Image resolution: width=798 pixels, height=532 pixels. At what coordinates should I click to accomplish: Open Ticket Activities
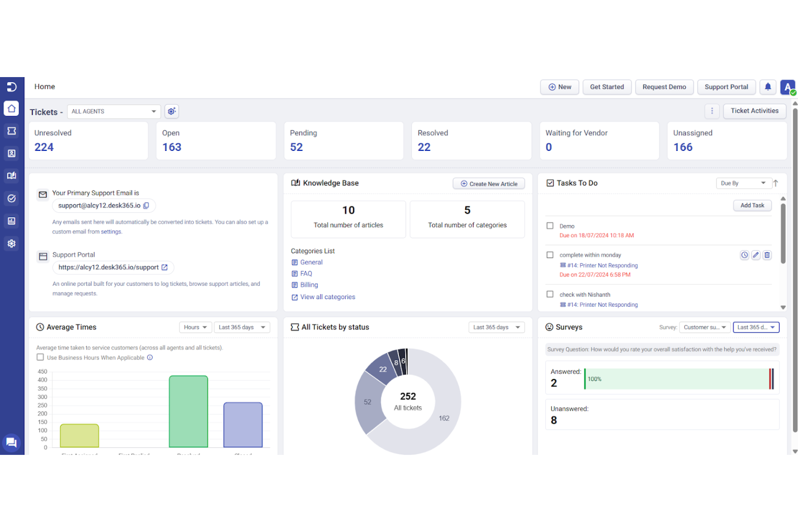tap(754, 111)
